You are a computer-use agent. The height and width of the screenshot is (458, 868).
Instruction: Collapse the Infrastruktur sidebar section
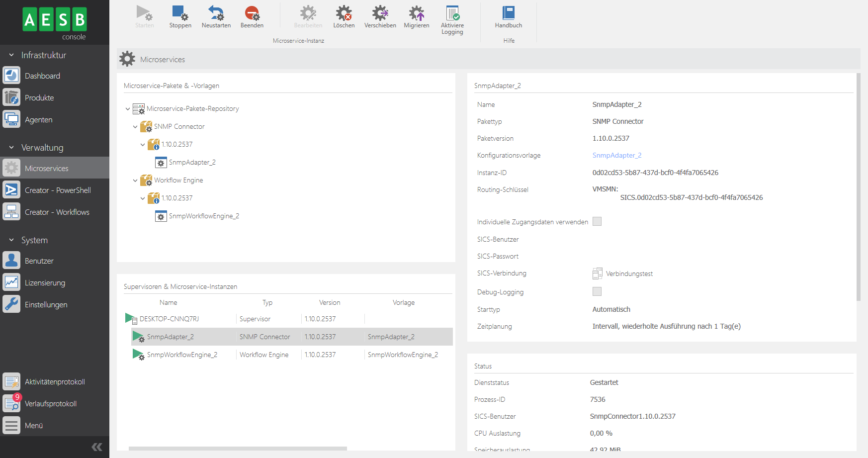(x=11, y=55)
